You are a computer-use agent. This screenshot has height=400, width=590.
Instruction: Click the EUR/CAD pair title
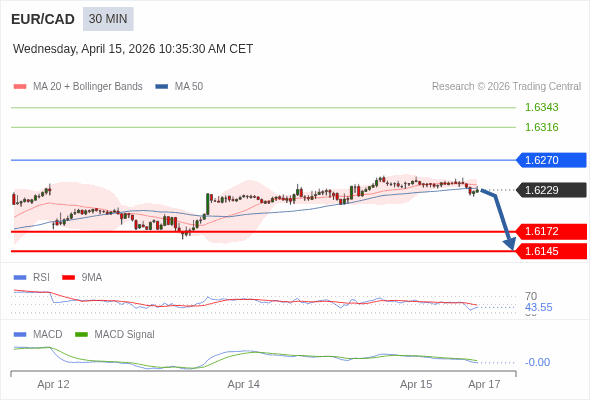[43, 19]
